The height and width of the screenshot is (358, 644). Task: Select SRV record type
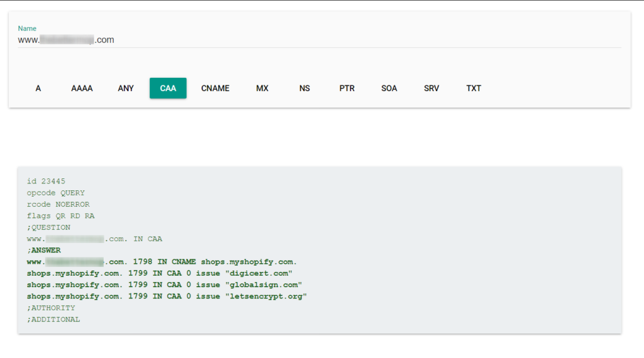pos(431,89)
